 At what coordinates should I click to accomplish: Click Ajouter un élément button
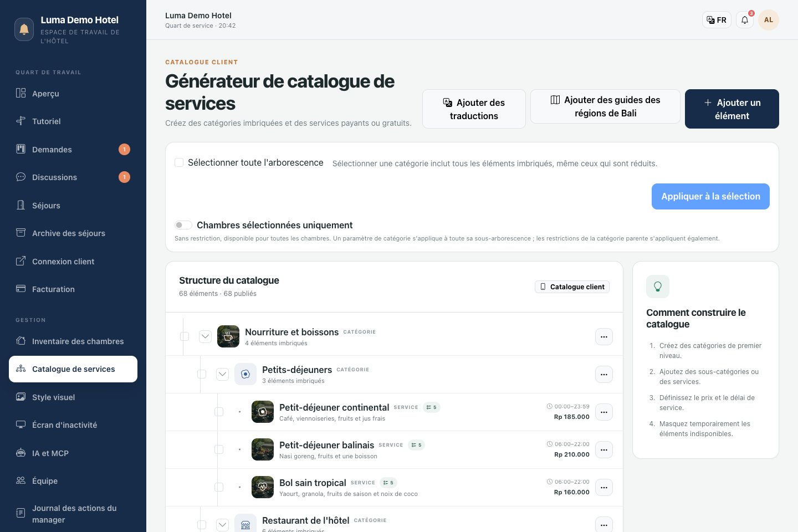(732, 109)
